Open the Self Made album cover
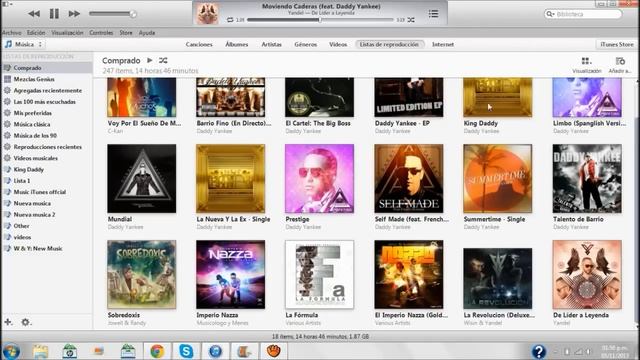This screenshot has width=640, height=360. (x=409, y=178)
